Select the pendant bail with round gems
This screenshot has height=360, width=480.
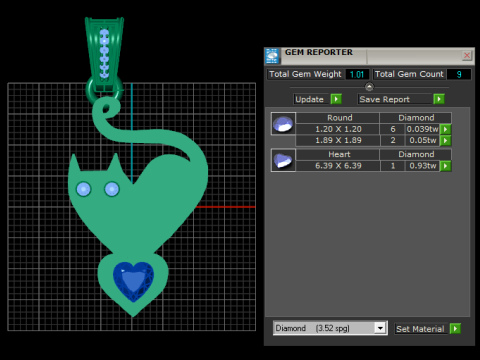click(105, 55)
